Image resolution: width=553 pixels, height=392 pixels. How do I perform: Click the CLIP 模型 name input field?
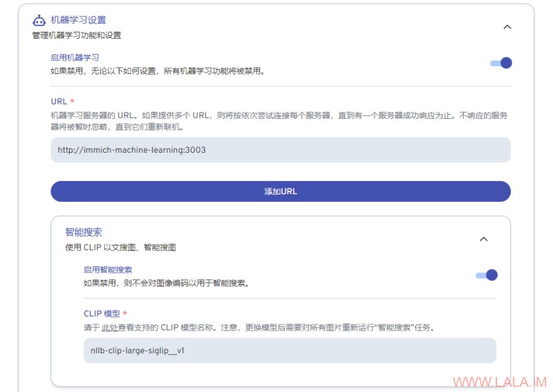(290, 351)
